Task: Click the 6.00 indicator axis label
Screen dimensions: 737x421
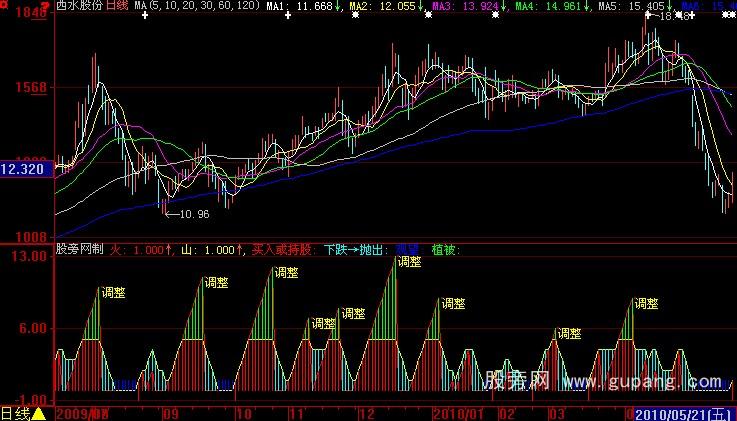Action: (x=33, y=328)
